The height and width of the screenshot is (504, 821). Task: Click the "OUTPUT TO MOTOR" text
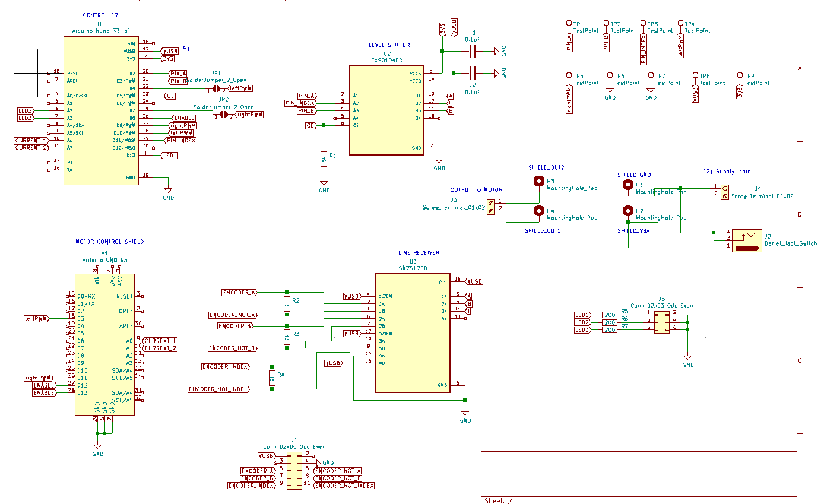click(x=476, y=190)
